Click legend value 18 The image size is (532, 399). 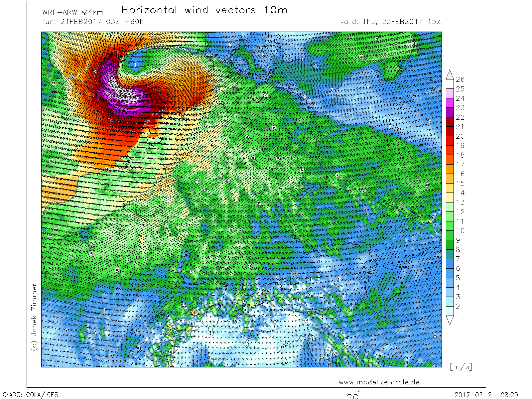coord(460,155)
